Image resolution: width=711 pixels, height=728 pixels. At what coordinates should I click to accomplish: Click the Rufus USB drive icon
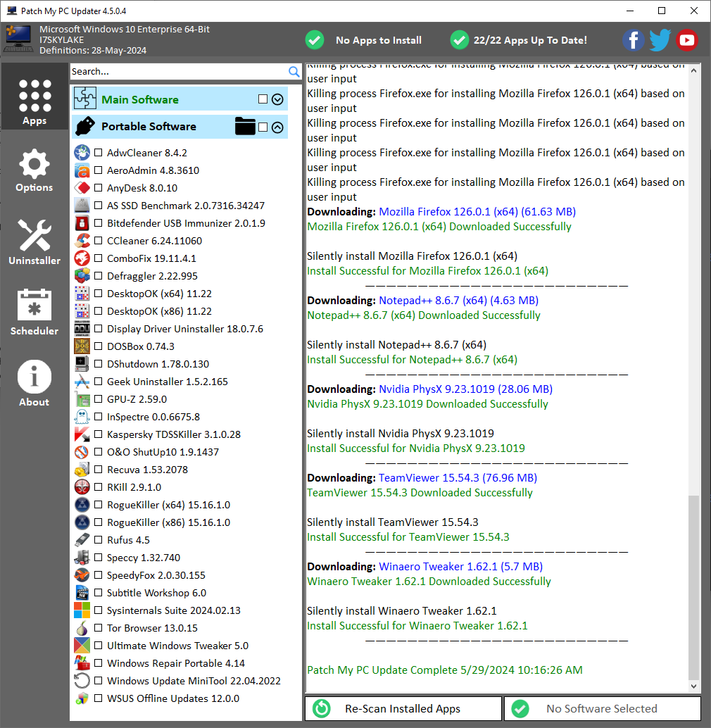click(82, 540)
